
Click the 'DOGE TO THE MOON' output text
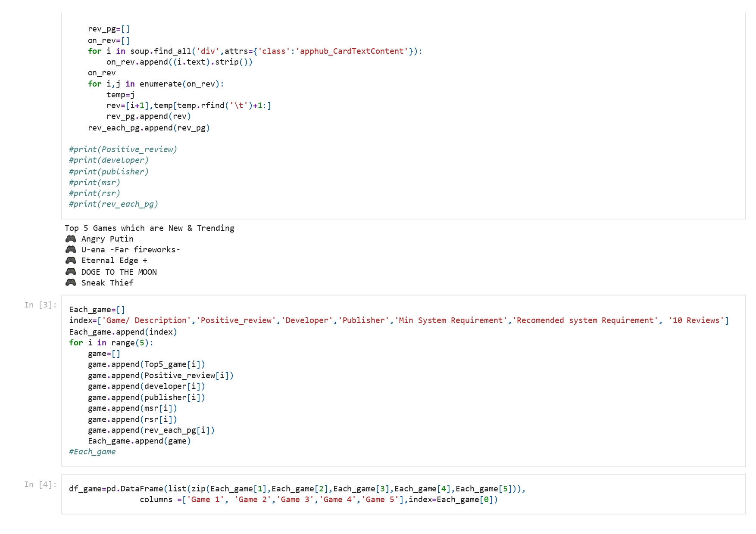[119, 272]
